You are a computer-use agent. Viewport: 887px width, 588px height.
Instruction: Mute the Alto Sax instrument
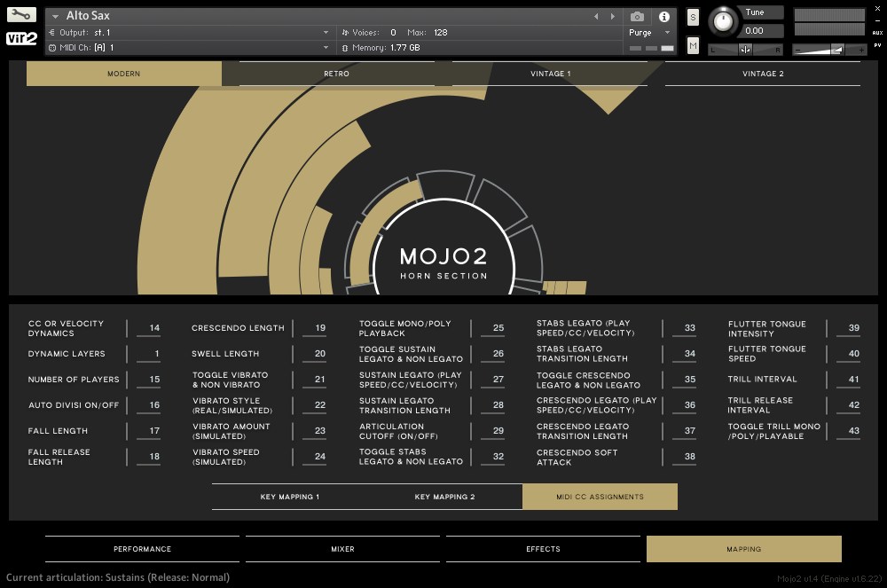point(692,44)
